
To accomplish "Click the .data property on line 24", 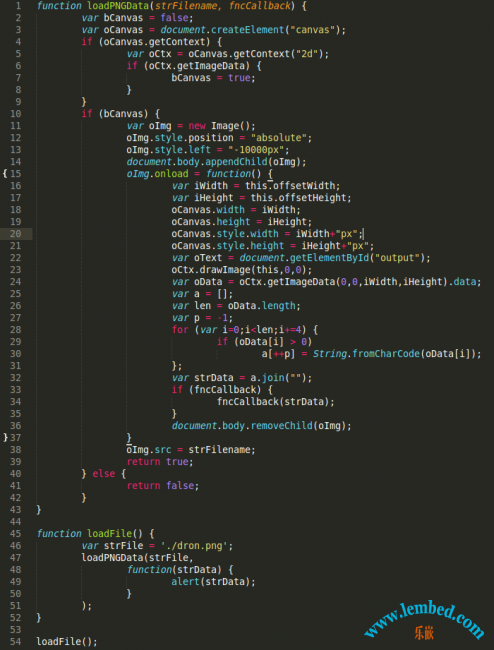I will [x=467, y=282].
